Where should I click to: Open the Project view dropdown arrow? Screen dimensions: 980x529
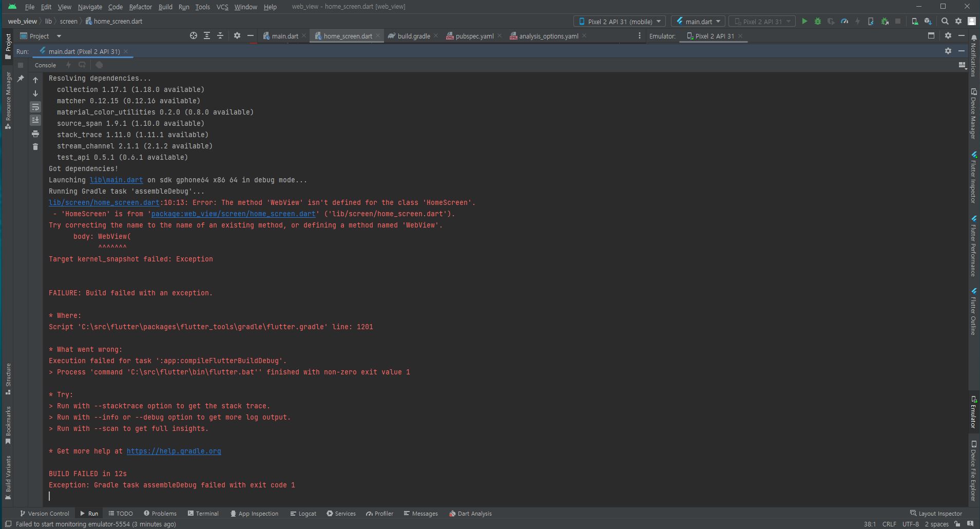click(59, 36)
